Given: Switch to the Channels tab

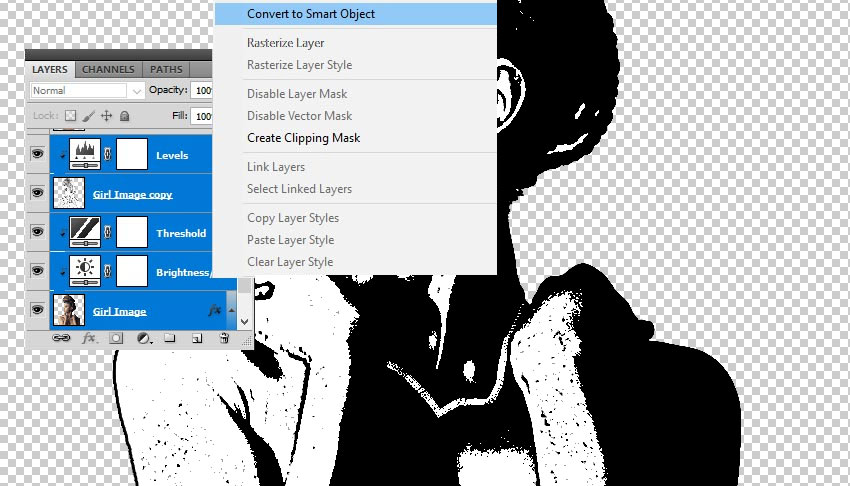Looking at the screenshot, I should (x=108, y=69).
